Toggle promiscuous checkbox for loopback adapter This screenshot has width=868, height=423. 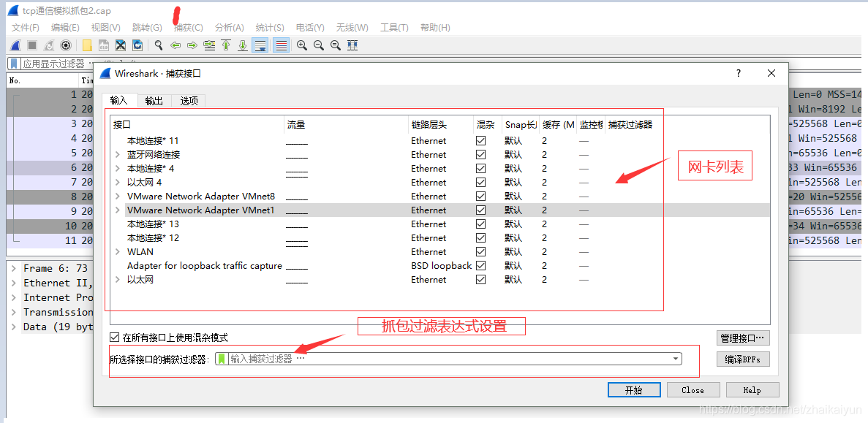(x=480, y=266)
